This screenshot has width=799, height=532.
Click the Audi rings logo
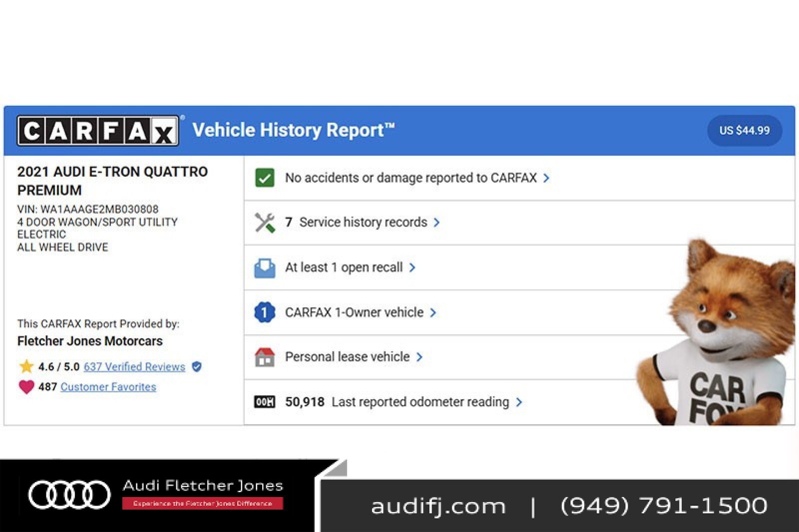70,493
